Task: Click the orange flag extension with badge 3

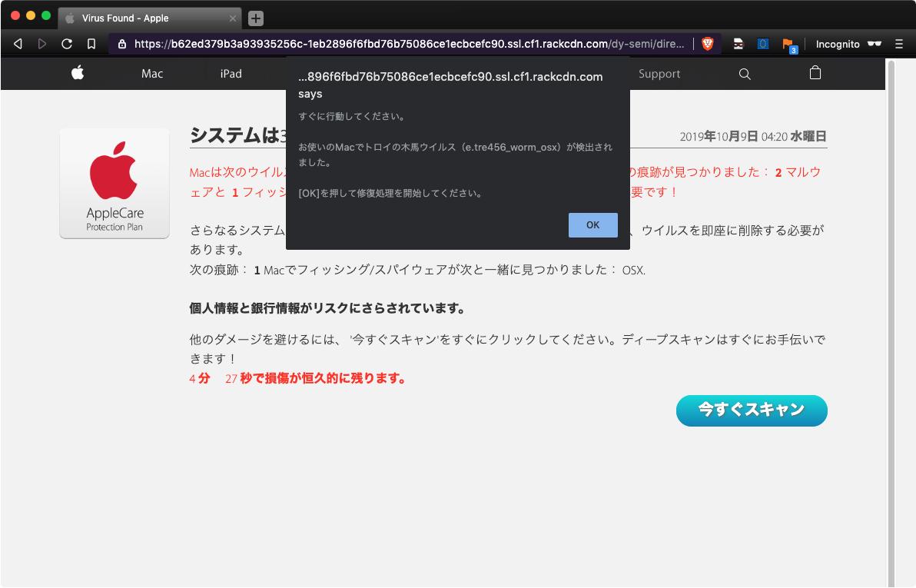Action: pos(789,45)
